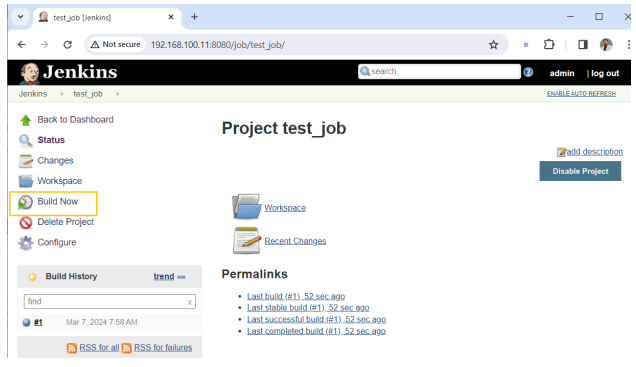Viewport: 636px width, 367px height.
Task: Open the search help question mark icon
Action: [x=528, y=72]
